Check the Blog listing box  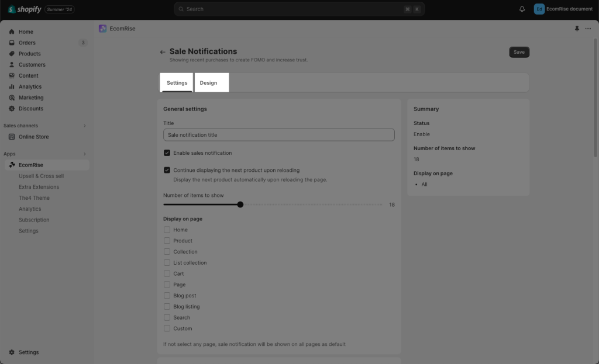point(167,307)
